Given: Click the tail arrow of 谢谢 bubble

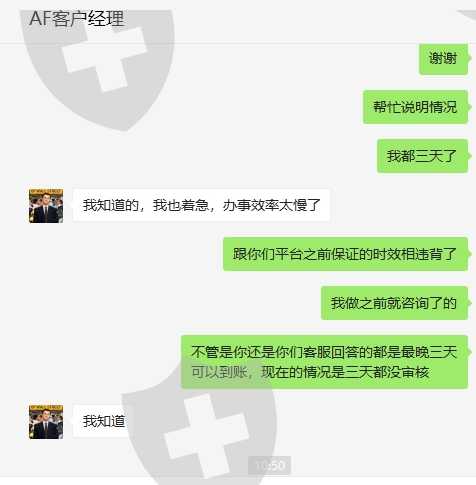Looking at the screenshot, I should point(470,58).
